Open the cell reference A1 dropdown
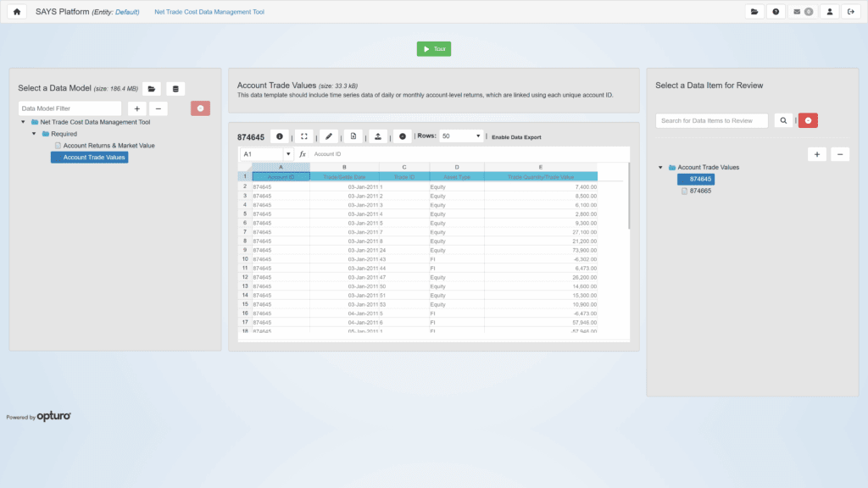The width and height of the screenshot is (868, 488). pos(289,154)
